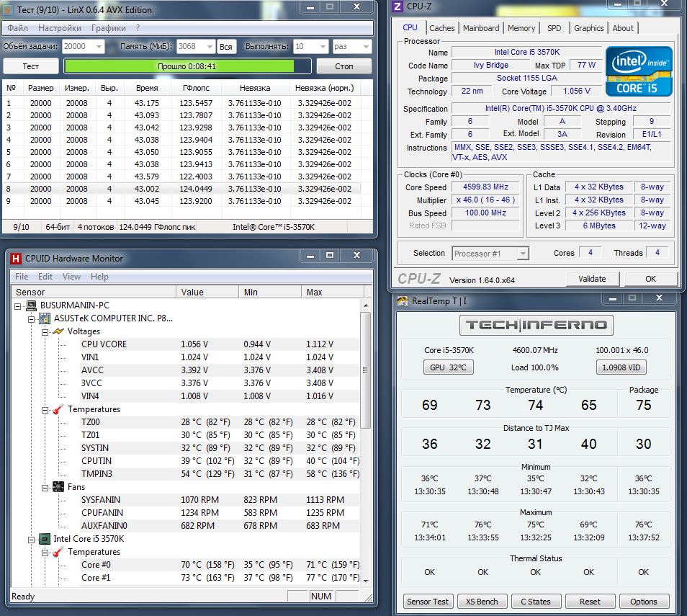Open the 'раз' units dropdown in LinX
The width and height of the screenshot is (687, 616).
[x=367, y=47]
